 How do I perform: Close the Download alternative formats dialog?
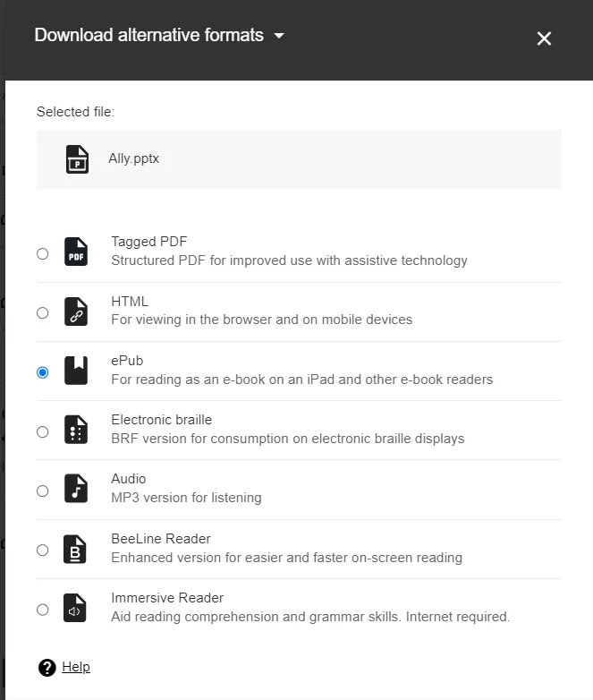544,38
